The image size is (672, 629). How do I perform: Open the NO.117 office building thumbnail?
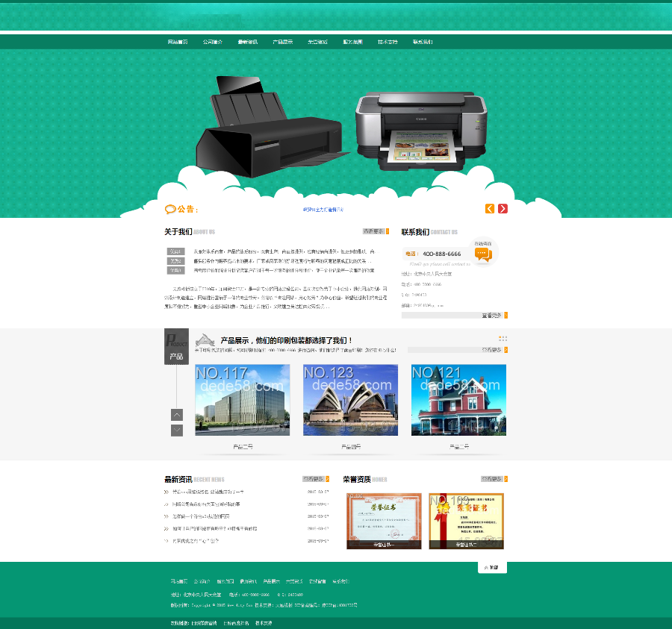point(243,400)
